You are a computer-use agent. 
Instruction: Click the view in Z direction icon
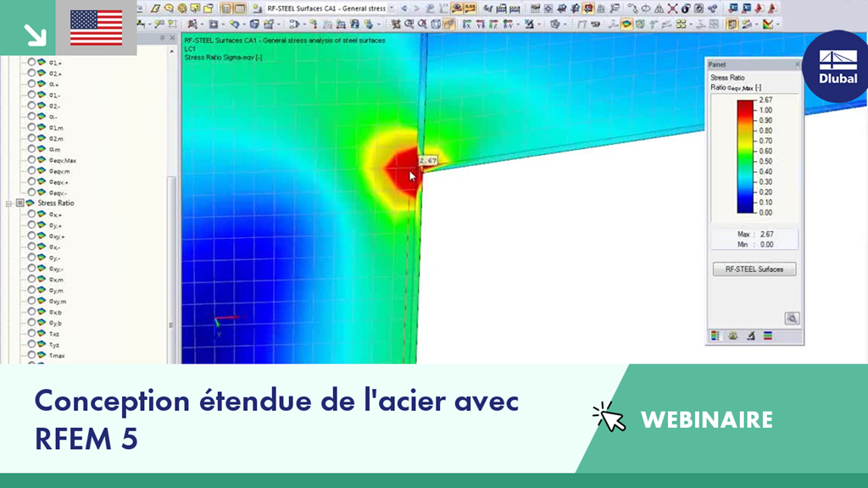494,24
